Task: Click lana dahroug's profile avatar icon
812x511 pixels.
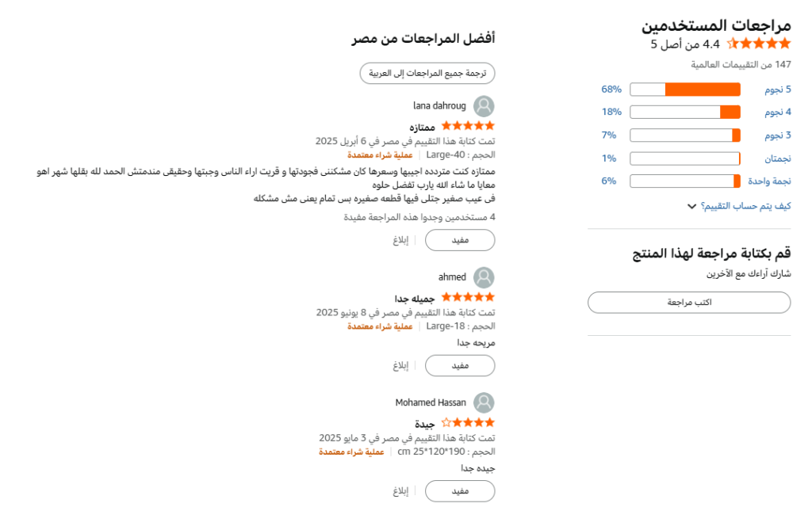Action: tap(484, 106)
